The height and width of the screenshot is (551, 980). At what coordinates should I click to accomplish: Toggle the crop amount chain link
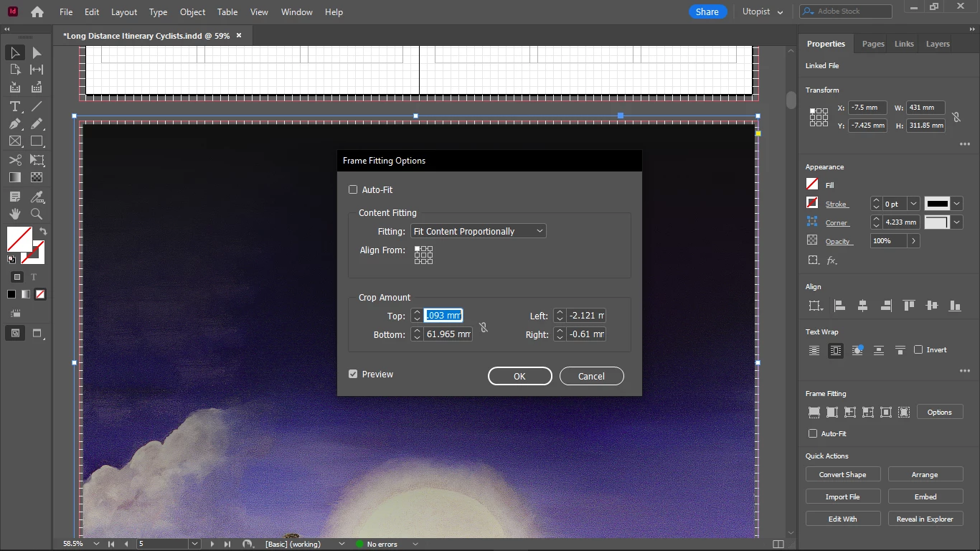pos(484,327)
